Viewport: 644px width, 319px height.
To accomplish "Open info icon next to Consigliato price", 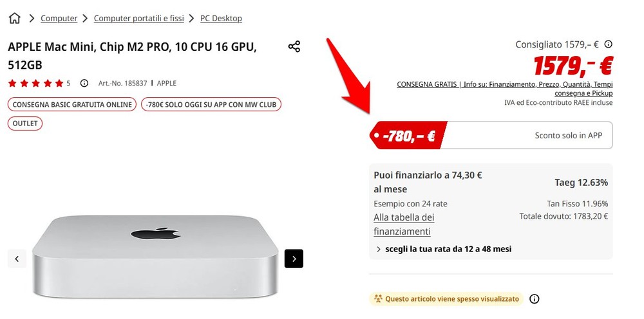I will pyautogui.click(x=609, y=44).
